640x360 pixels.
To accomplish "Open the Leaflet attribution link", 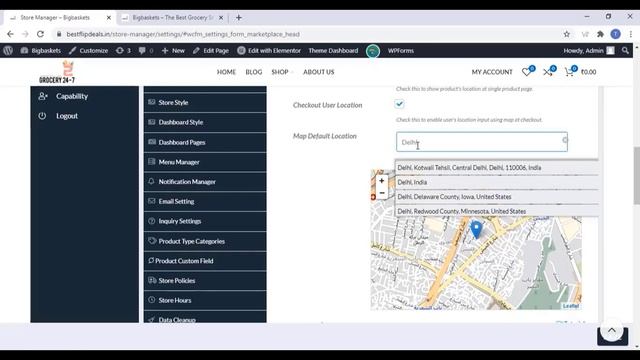I will 571,306.
